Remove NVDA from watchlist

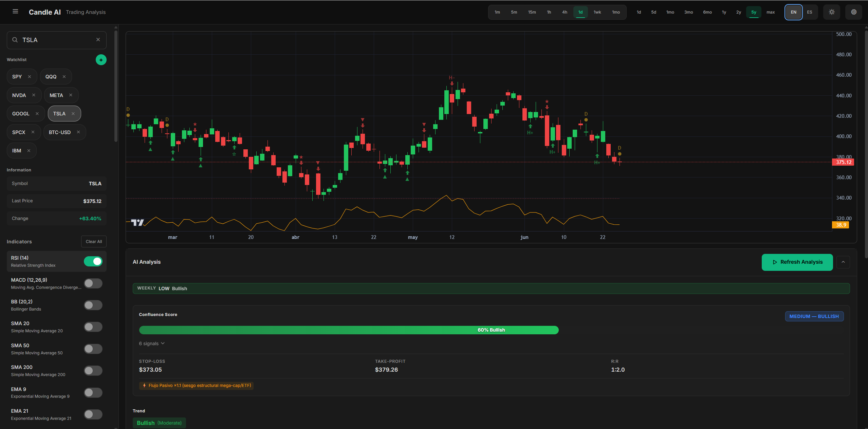34,95
